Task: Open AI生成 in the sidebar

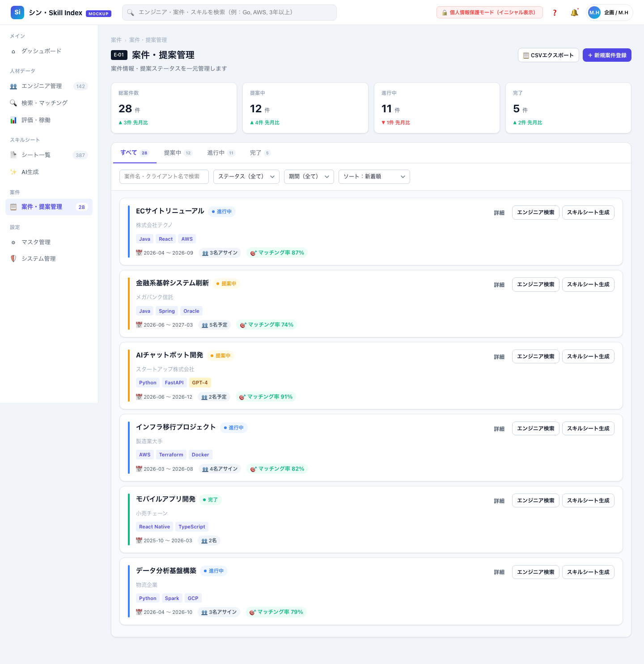Action: tap(49, 172)
